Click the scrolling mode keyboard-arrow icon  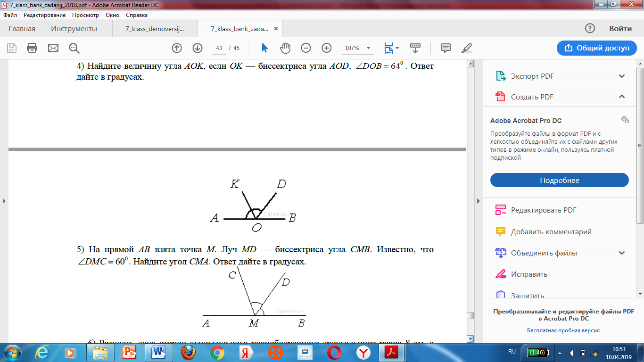point(415,48)
